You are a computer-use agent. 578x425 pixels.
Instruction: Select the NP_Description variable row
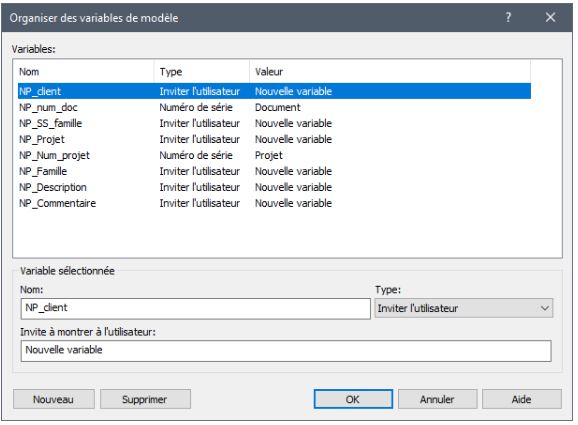click(274, 187)
